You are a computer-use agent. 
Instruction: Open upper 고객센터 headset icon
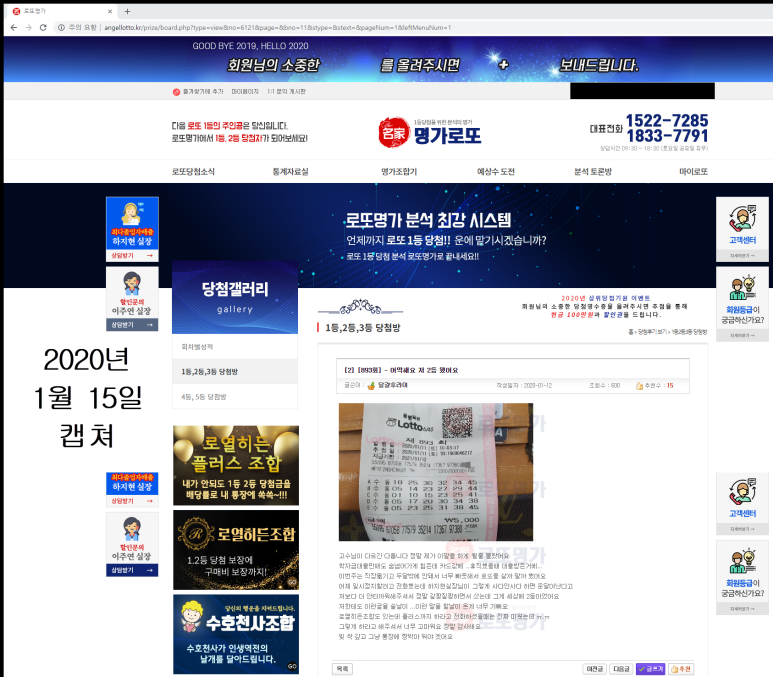point(742,218)
